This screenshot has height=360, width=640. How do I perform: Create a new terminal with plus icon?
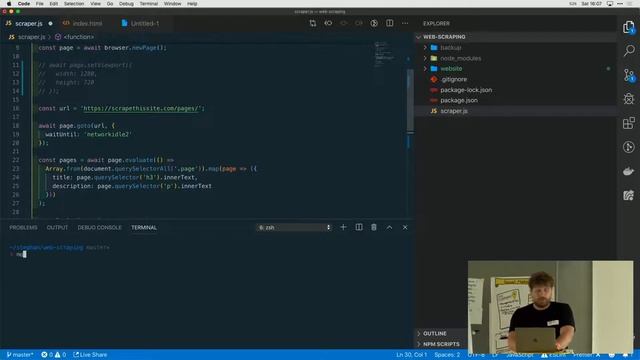(343, 227)
